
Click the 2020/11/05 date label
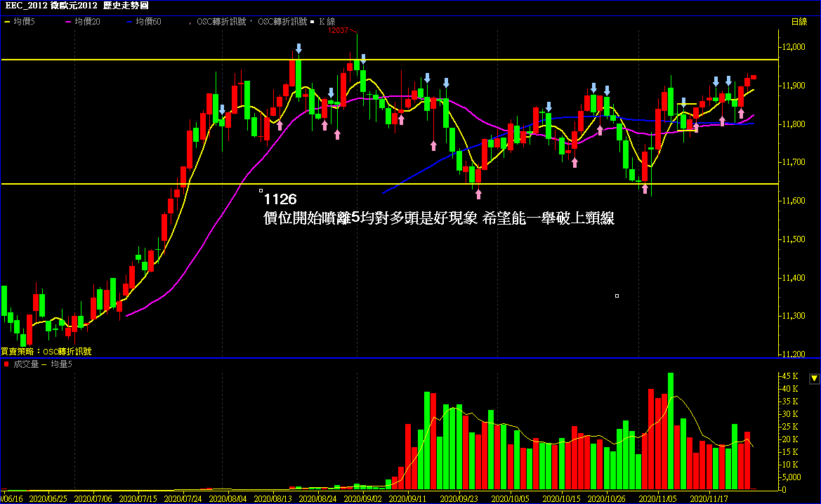tap(657, 499)
